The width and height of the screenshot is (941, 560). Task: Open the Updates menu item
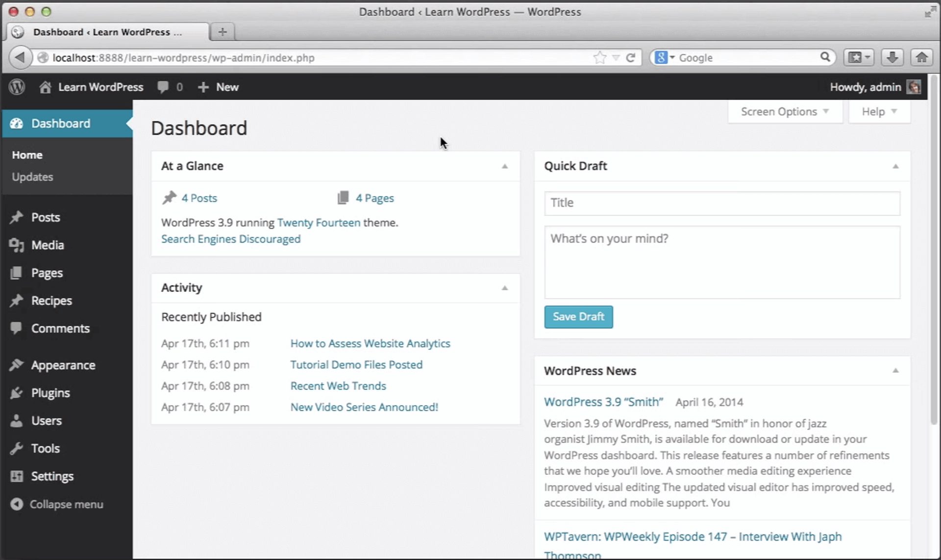[x=32, y=177]
